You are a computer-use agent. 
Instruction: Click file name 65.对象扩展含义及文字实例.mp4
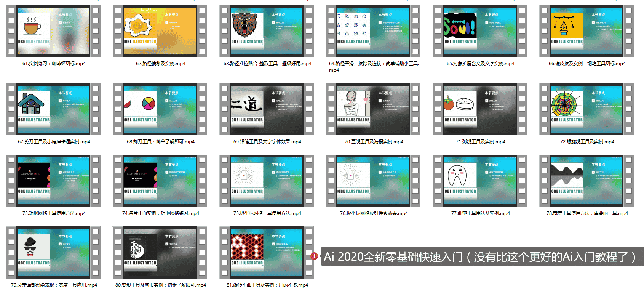coord(481,64)
